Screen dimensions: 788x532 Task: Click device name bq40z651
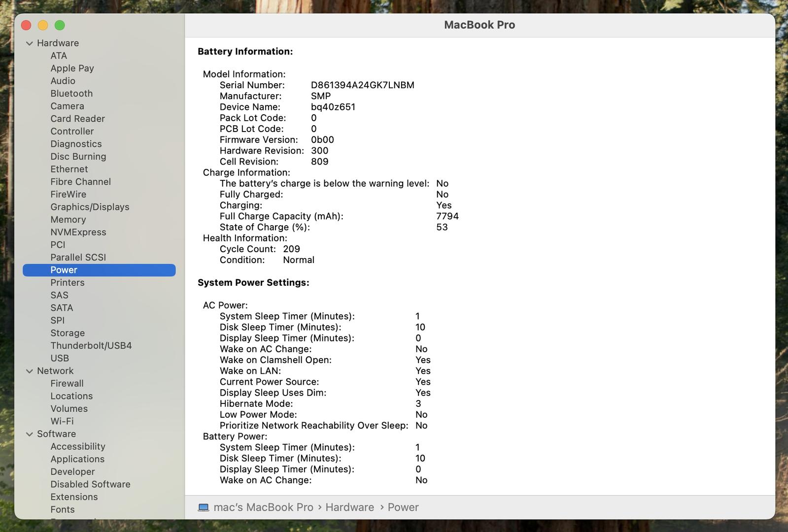(x=333, y=107)
